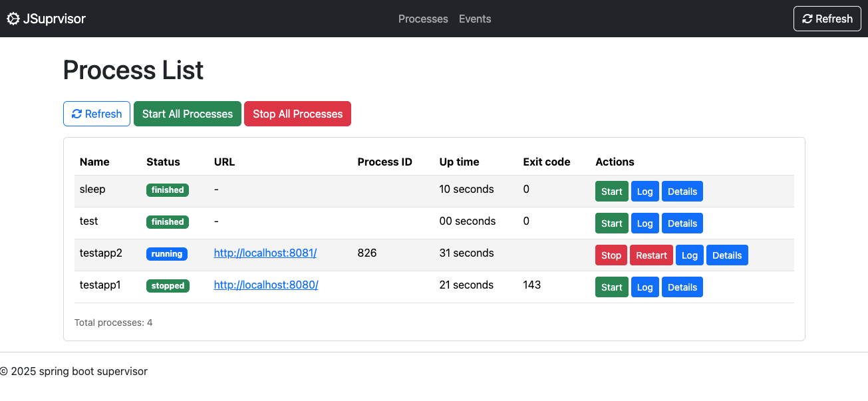The height and width of the screenshot is (401, 868).
Task: Click the finished badge on the test row
Action: (167, 221)
